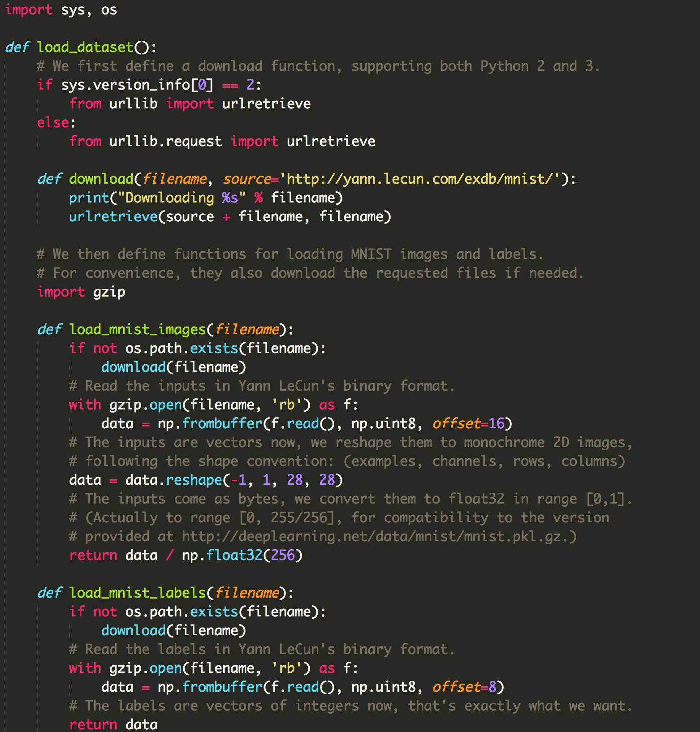Click the "import gzip" line

pyautogui.click(x=81, y=292)
